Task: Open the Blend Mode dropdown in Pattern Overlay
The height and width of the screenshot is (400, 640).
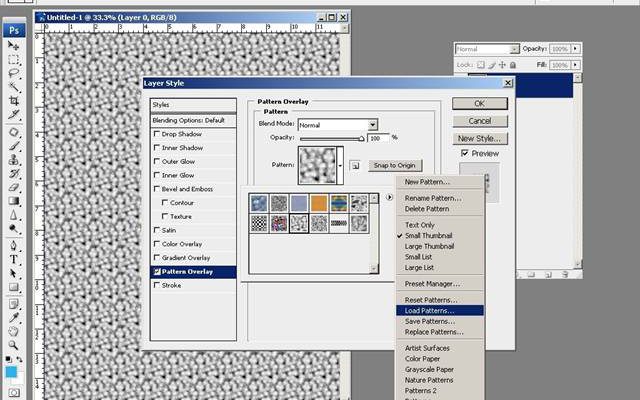Action: coord(372,124)
